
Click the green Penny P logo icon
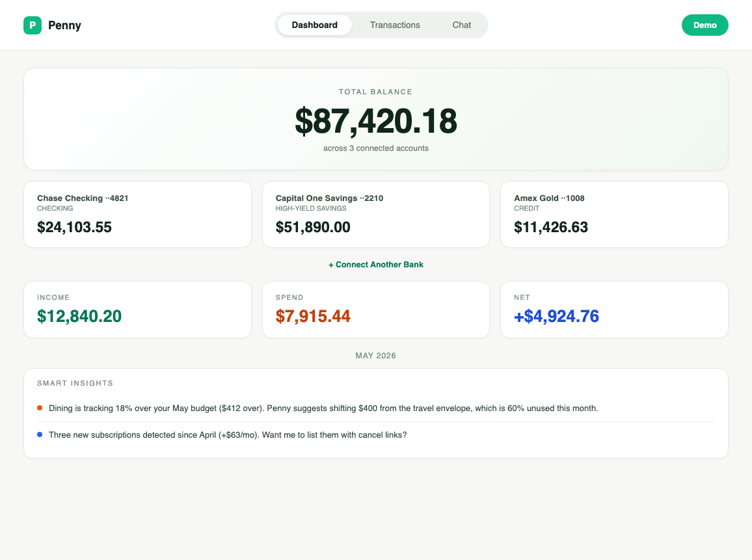pyautogui.click(x=32, y=25)
